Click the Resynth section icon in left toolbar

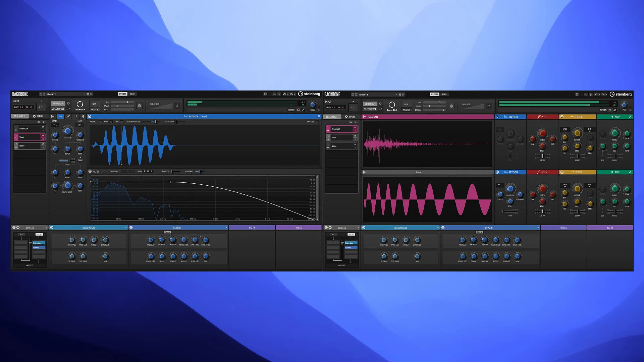click(61, 116)
